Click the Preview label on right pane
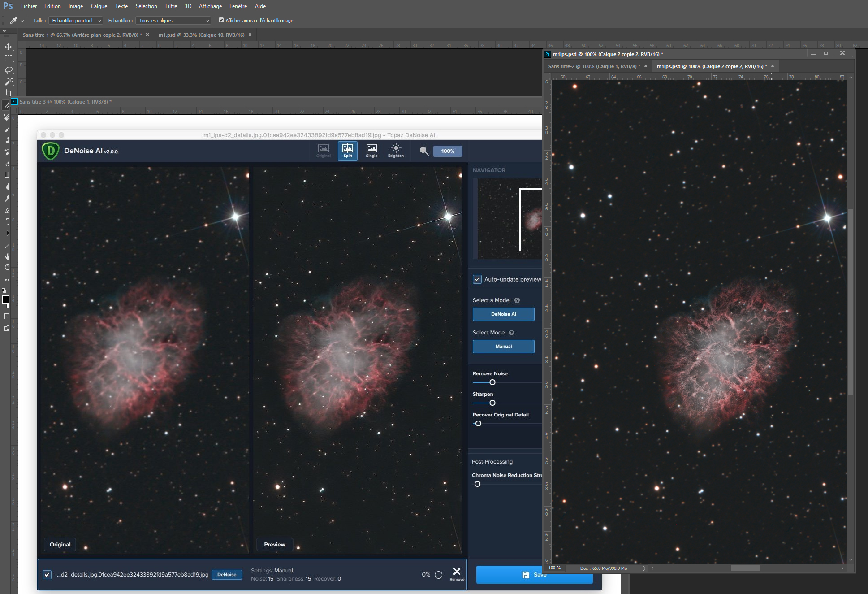Viewport: 868px width, 594px height. (x=275, y=545)
